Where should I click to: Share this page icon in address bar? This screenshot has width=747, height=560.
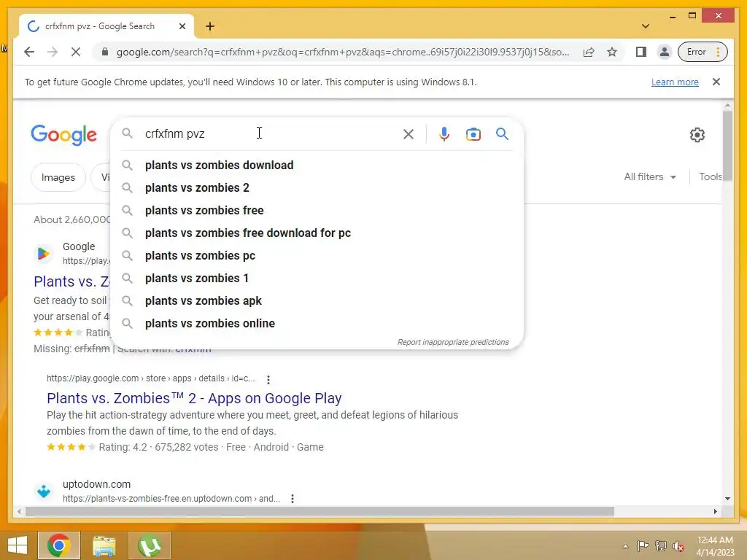pos(589,52)
